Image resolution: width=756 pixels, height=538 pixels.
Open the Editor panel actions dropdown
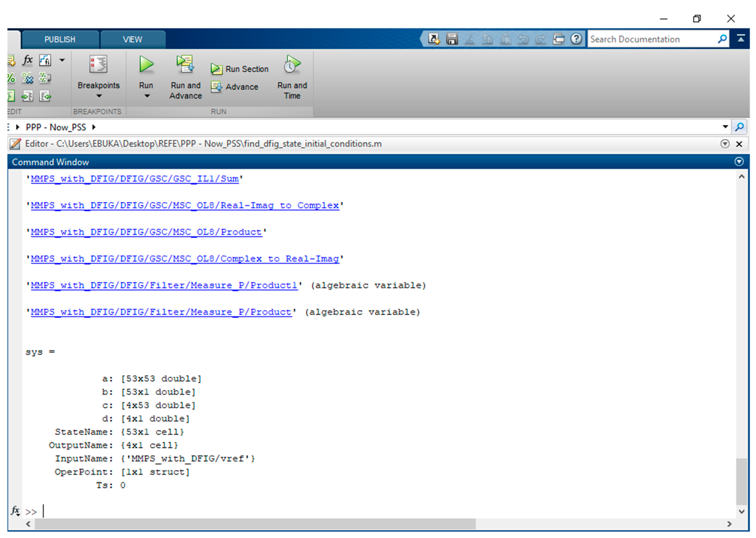(725, 144)
